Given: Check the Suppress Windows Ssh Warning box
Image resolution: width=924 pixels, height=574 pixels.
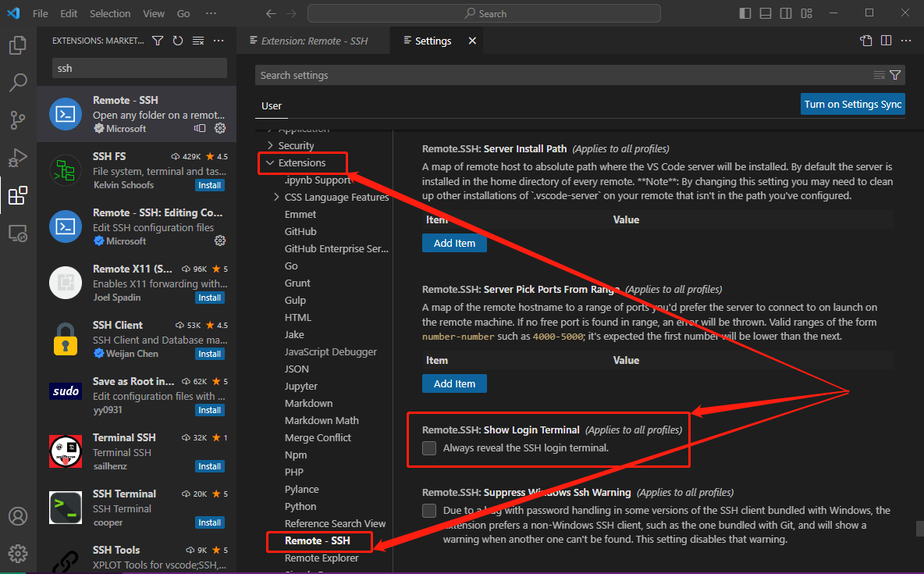Looking at the screenshot, I should pos(429,511).
